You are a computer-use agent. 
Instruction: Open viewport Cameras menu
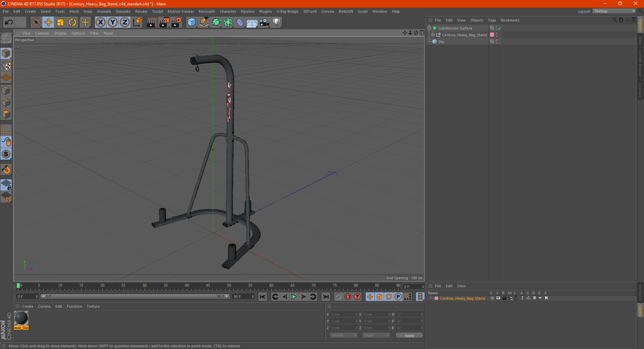42,33
